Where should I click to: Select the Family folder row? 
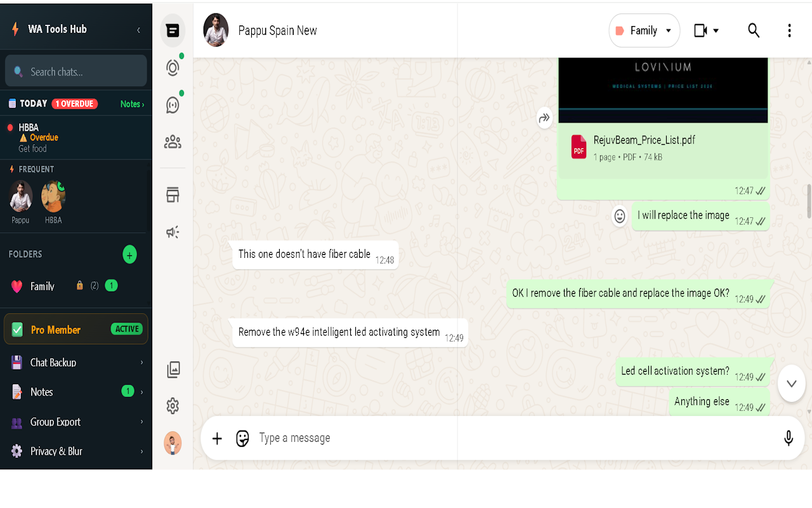76,286
